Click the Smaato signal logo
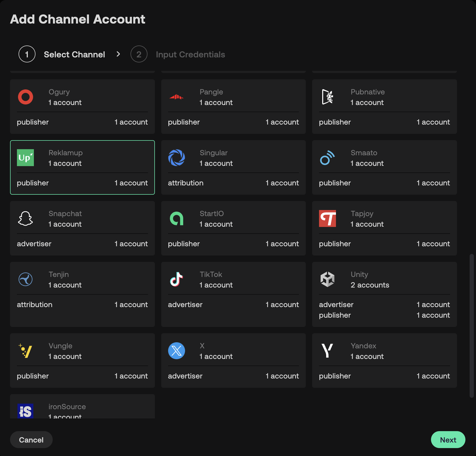Screen dimensions: 476x456 pos(327,158)
